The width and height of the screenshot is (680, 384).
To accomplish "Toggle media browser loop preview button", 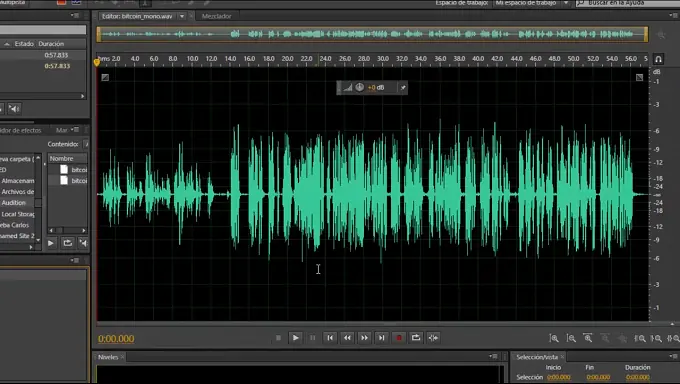I will point(67,243).
